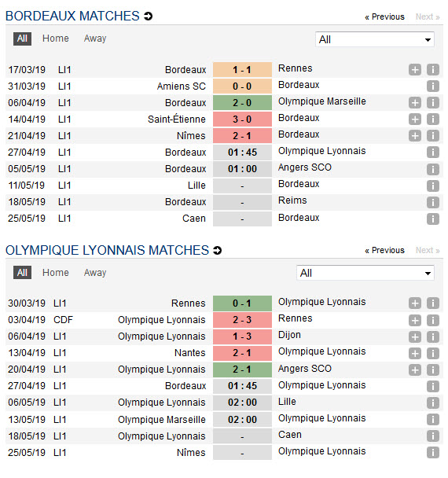The width and height of the screenshot is (448, 478).
Task: Open info for Rennes vs Olympique Lyonnais 0-1
Action: point(433,303)
